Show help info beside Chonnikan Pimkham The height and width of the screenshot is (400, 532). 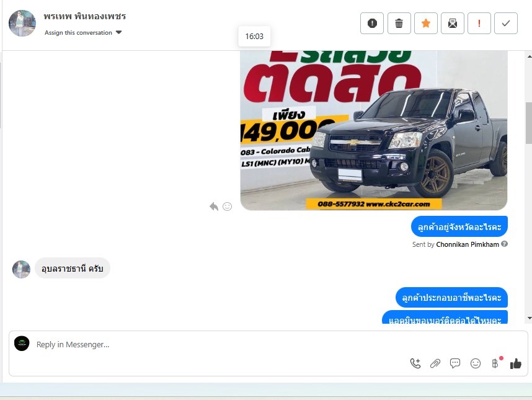505,244
